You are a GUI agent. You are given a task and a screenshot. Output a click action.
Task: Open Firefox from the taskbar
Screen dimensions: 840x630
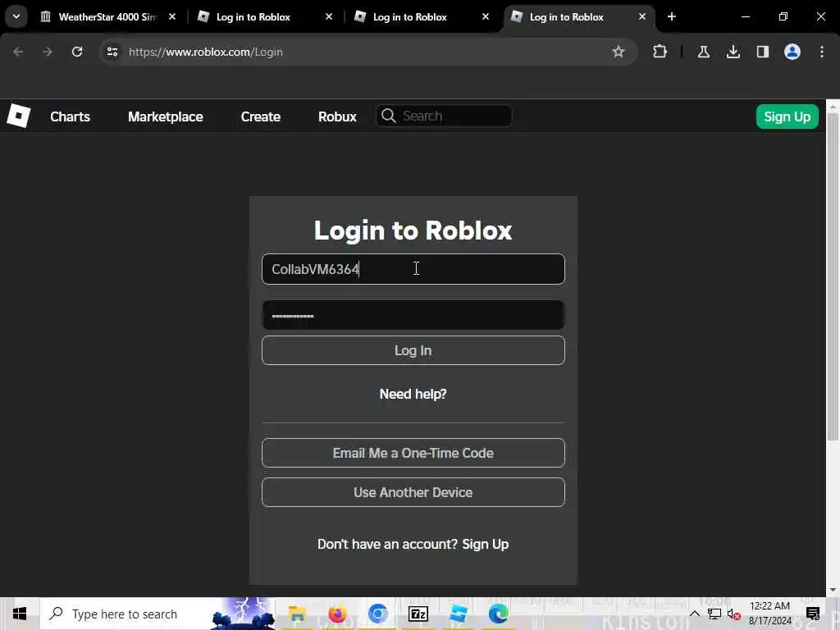point(337,614)
